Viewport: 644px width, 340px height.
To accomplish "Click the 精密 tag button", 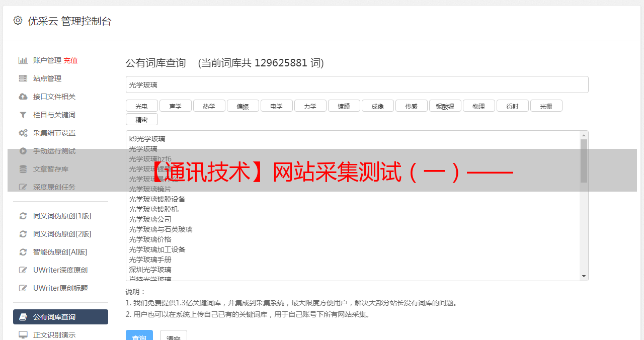I will click(x=141, y=119).
